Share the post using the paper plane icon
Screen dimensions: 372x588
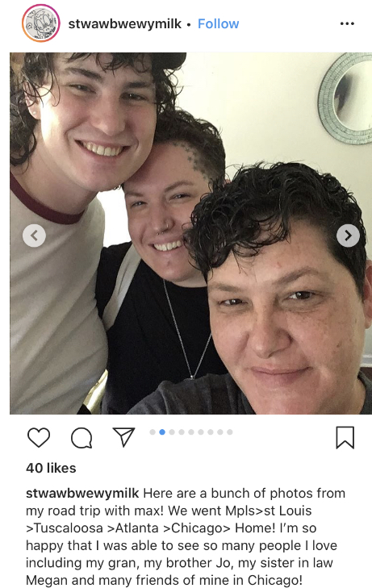click(123, 437)
